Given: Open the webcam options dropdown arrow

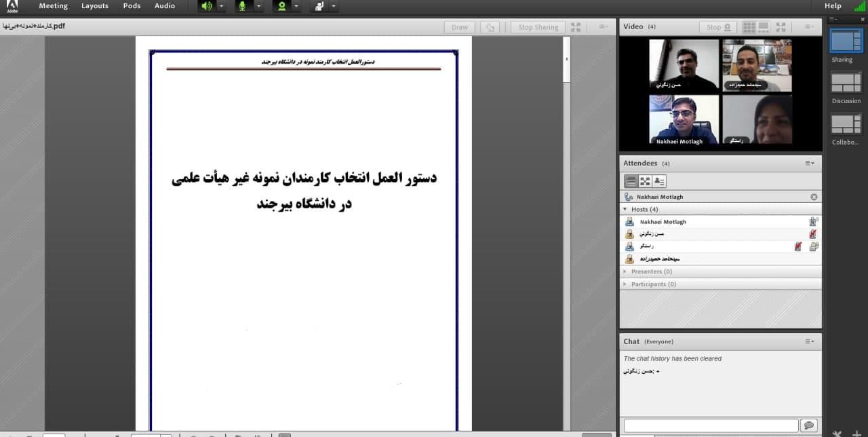Looking at the screenshot, I should (296, 6).
